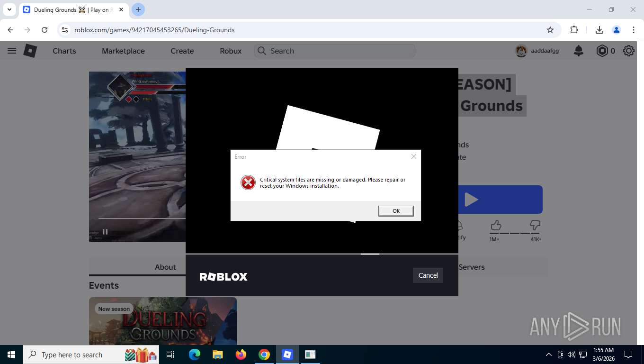The height and width of the screenshot is (364, 644).
Task: Pause the game preview video
Action: (105, 232)
